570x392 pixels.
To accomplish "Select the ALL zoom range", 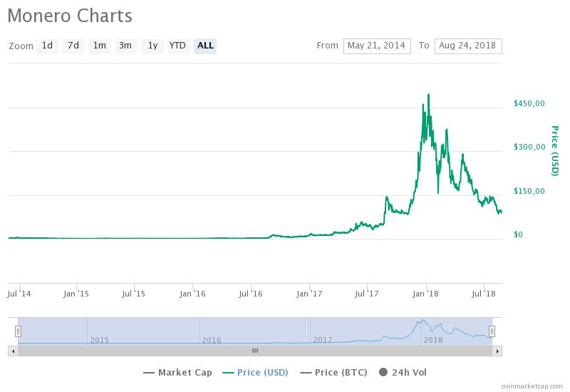I will (205, 46).
